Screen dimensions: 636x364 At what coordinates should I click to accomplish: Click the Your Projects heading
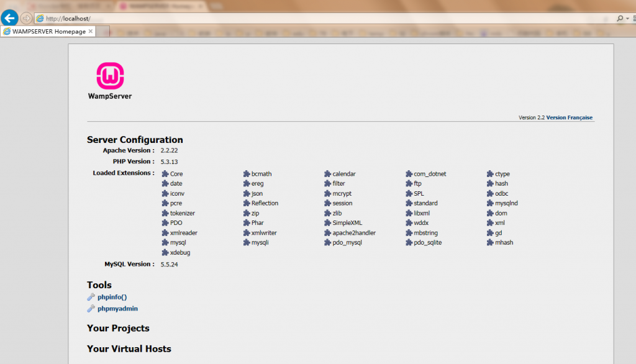tap(118, 329)
